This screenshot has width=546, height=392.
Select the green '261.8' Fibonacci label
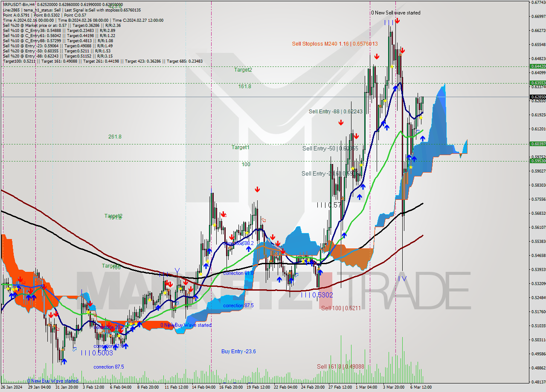pos(115,137)
